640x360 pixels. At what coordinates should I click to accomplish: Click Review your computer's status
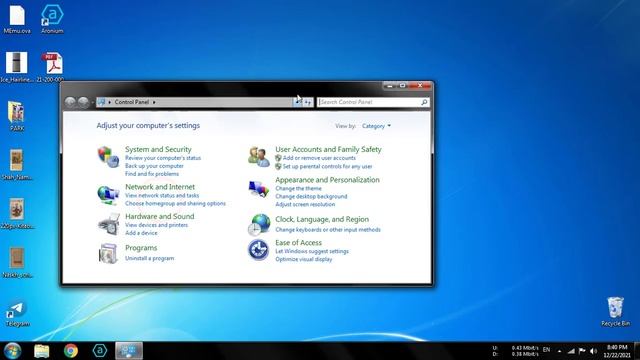(x=163, y=158)
